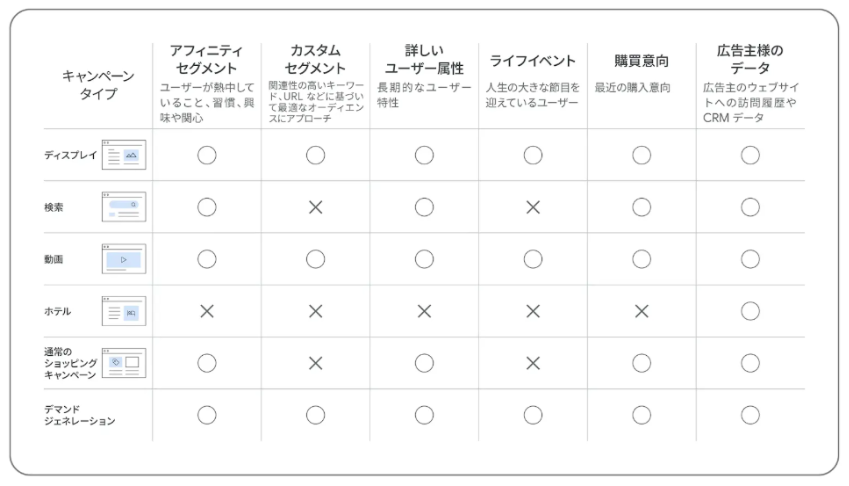The image size is (849, 486).
Task: Click the circle for Hotel and 広告主様のデータ
Action: click(x=750, y=311)
